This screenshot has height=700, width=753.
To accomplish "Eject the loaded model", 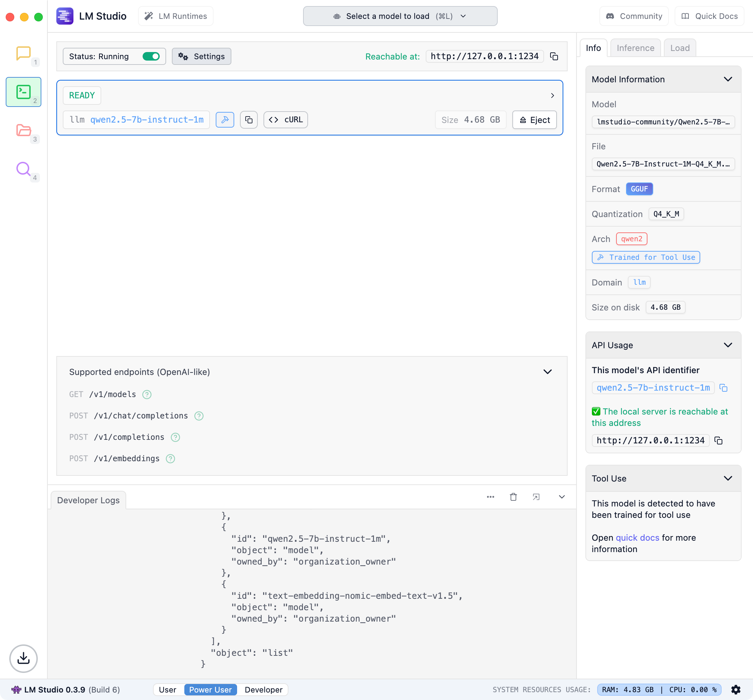I will (534, 120).
